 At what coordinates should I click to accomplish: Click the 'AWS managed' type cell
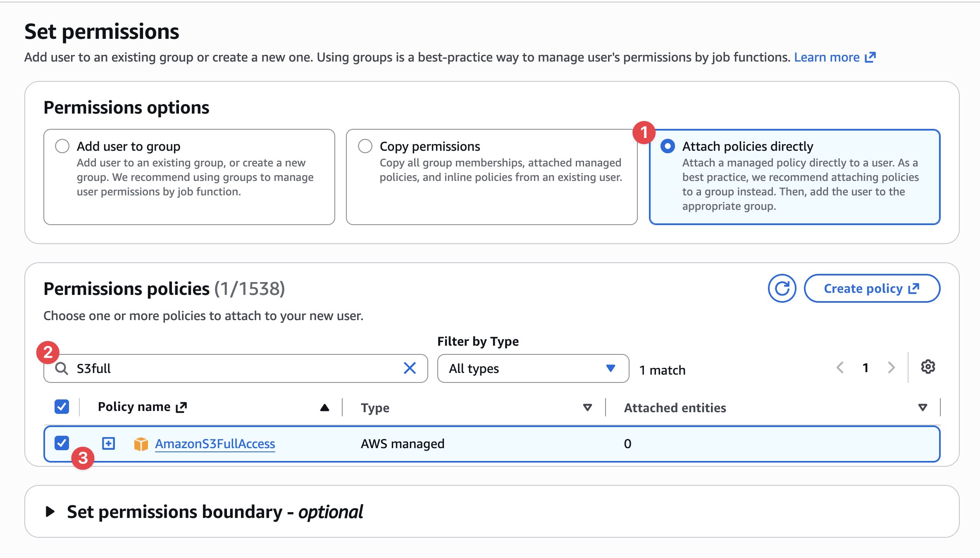coord(403,444)
